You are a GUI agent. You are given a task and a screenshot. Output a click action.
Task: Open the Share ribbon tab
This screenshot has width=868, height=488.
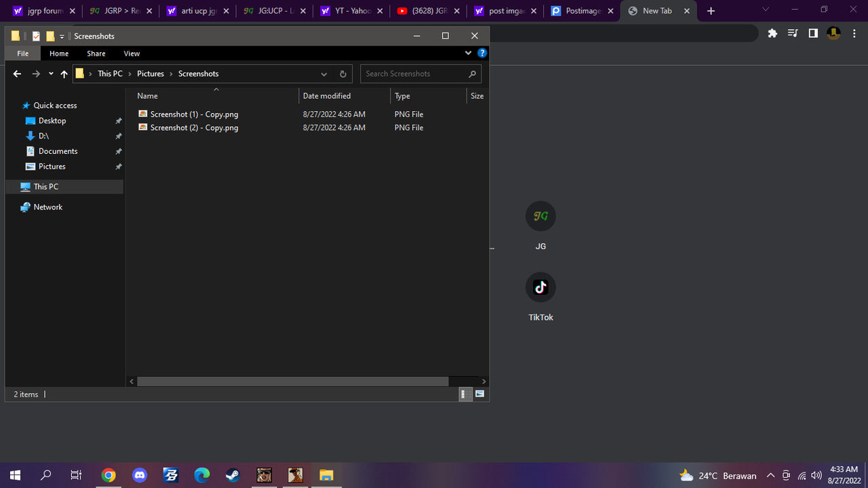(x=96, y=54)
